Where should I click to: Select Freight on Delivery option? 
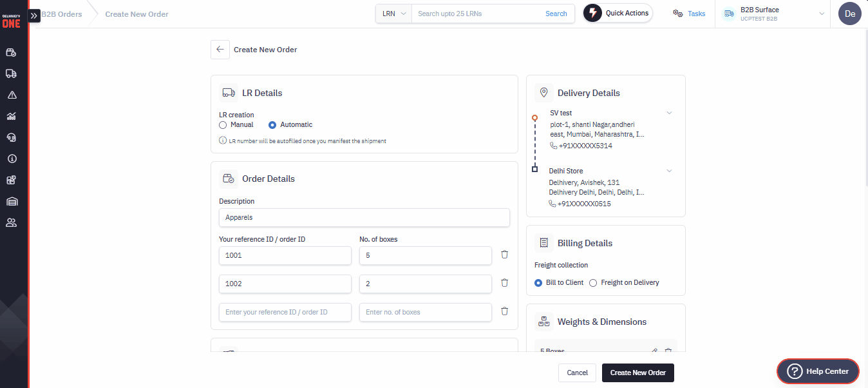point(594,282)
